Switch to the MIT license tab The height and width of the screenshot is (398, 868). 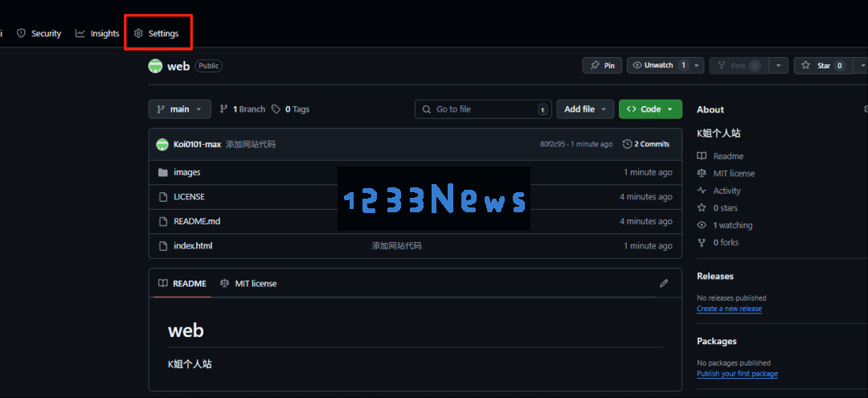pos(248,283)
